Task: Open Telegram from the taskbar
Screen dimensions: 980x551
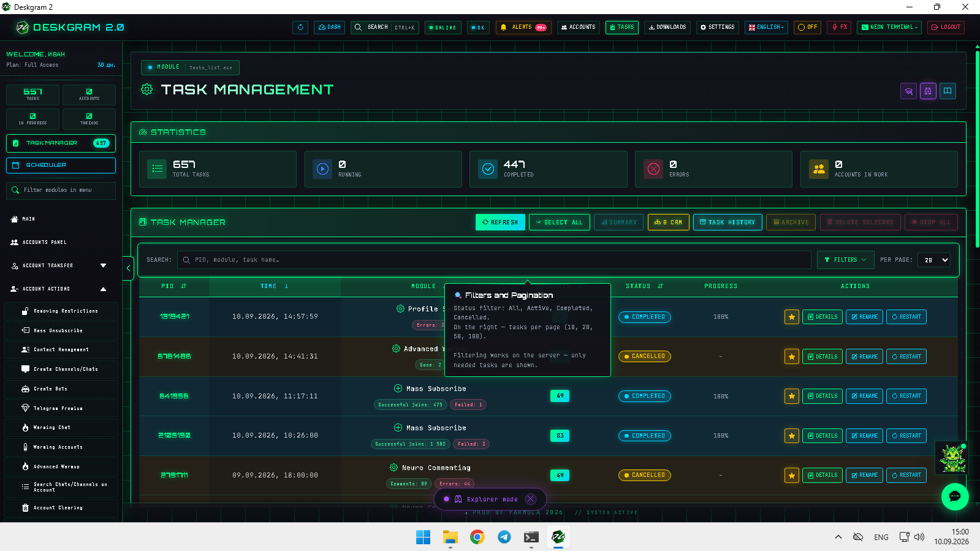Action: pos(504,537)
